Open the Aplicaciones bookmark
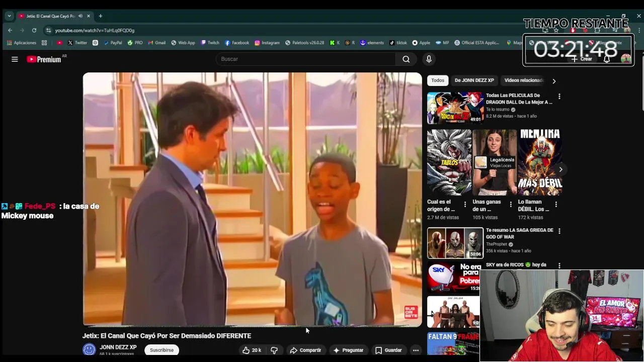Screen dimensions: 644x362 [21, 43]
